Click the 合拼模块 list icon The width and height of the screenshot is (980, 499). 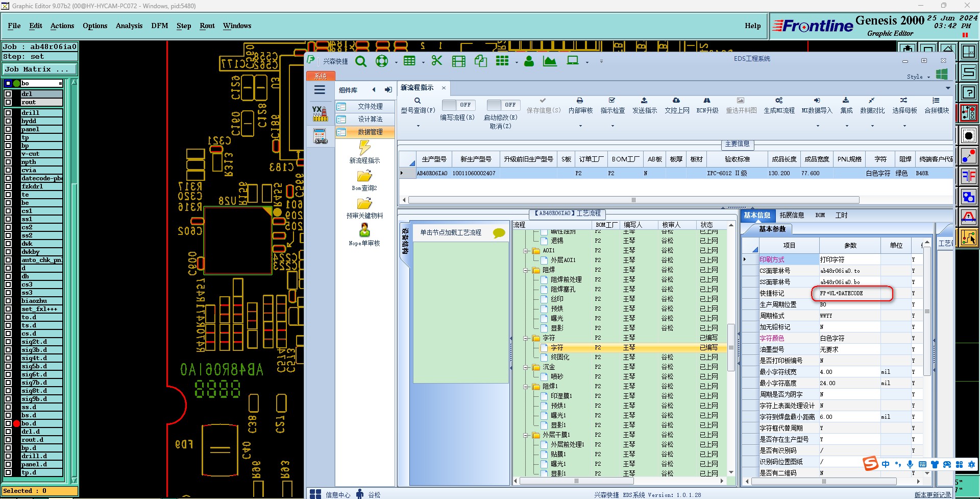[x=936, y=101]
